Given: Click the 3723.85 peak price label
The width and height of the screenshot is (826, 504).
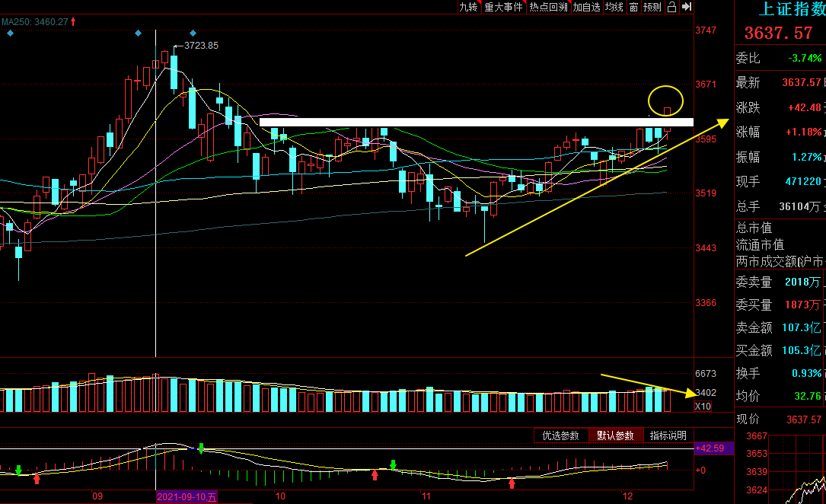Looking at the screenshot, I should point(201,46).
